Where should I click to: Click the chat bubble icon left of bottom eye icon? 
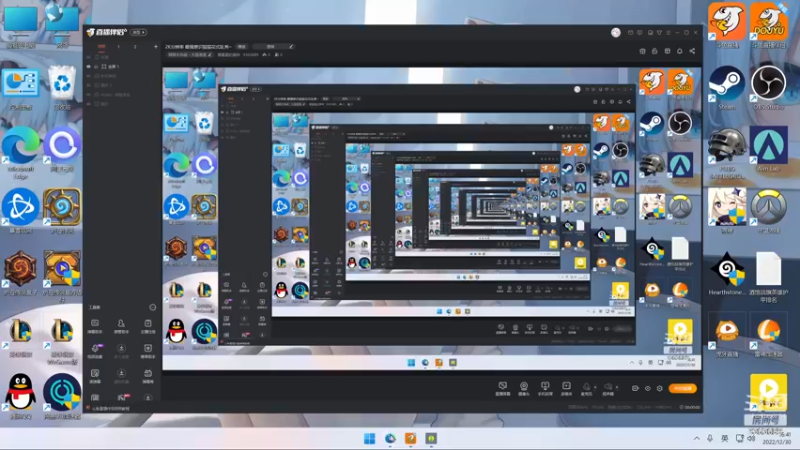point(635,388)
